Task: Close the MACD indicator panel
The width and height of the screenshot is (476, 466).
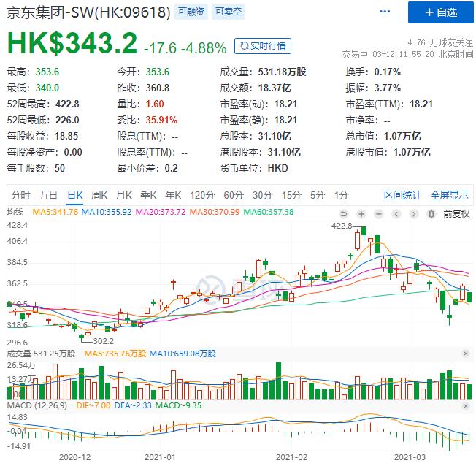Action: tap(466, 405)
